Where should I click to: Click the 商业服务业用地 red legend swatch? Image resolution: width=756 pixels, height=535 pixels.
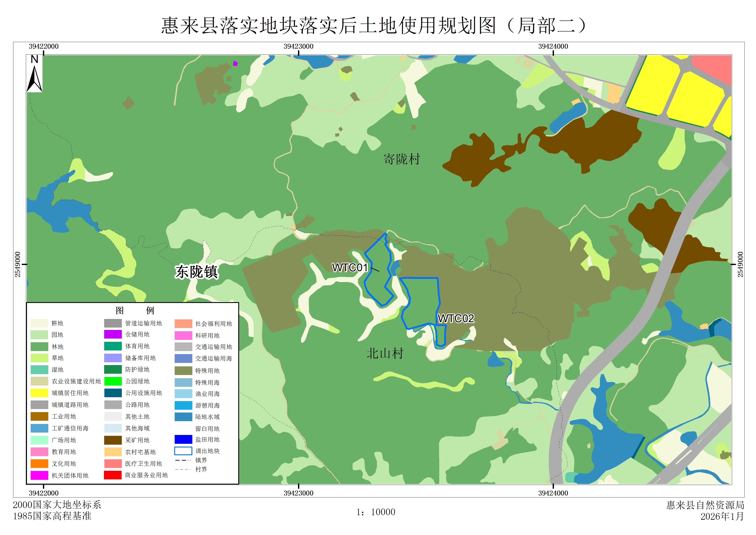(113, 475)
